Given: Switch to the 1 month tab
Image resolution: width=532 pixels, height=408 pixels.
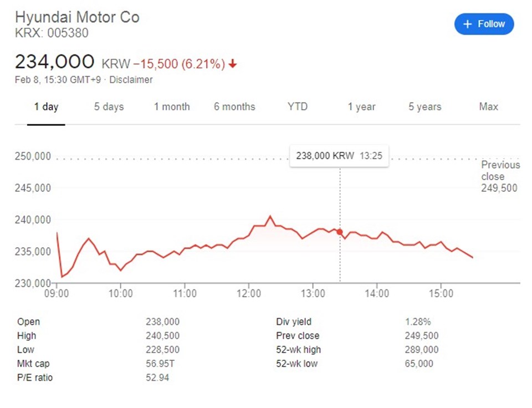Looking at the screenshot, I should 172,107.
